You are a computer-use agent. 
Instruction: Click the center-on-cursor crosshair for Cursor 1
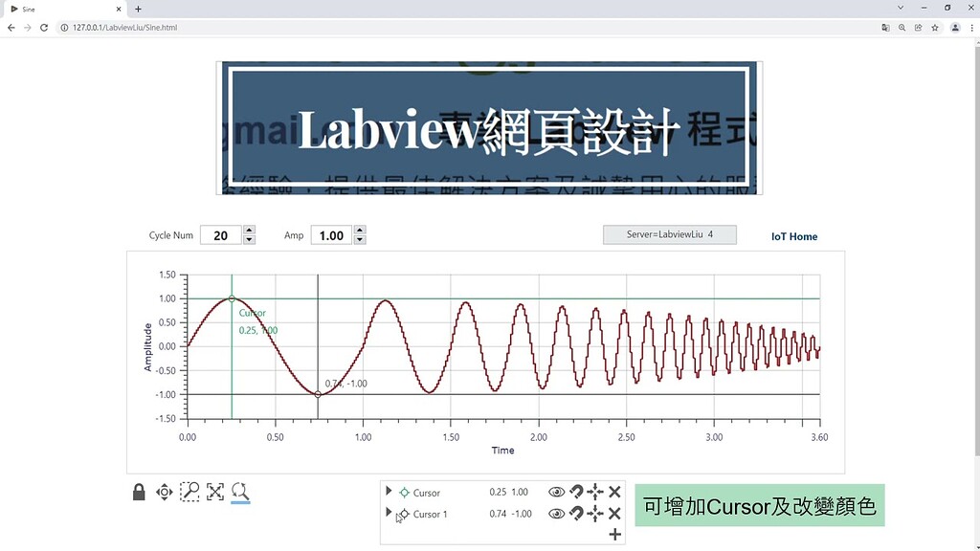click(x=596, y=514)
